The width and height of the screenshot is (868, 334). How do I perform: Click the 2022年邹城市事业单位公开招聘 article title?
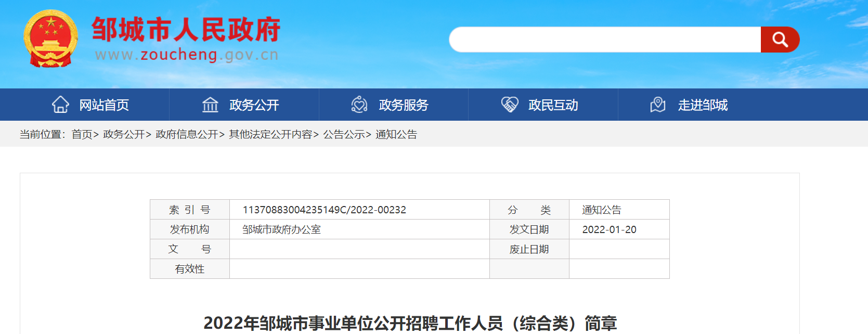pos(410,323)
